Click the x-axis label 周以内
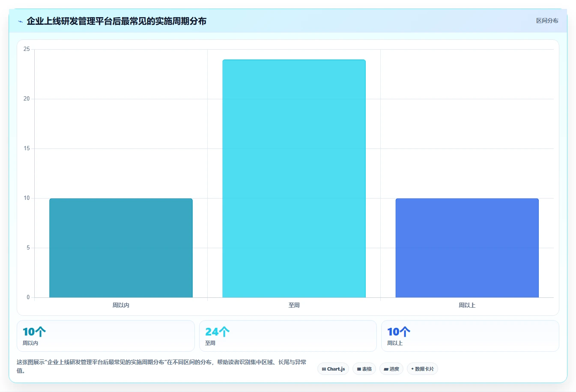The height and width of the screenshot is (392, 576). click(121, 305)
